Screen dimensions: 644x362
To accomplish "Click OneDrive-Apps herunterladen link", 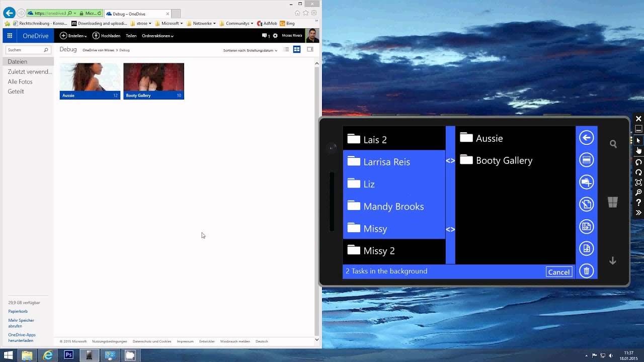I will tap(22, 337).
